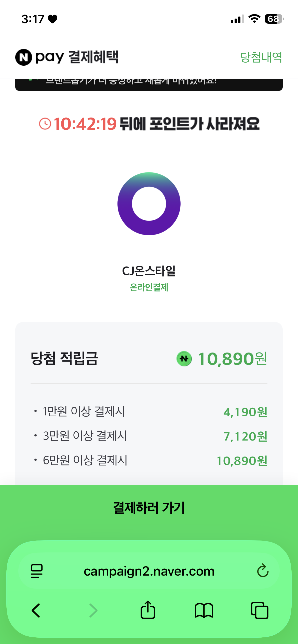Viewport: 298px width, 644px height.
Task: Go back with the Safari back arrow
Action: tap(36, 610)
